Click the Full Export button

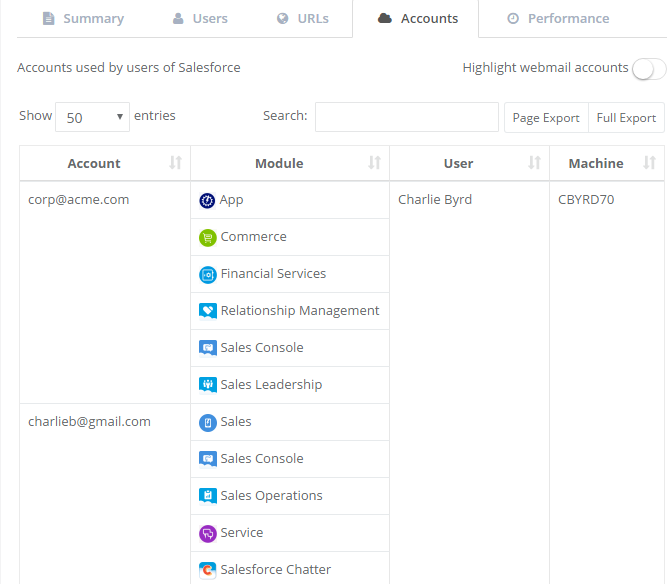tap(626, 118)
